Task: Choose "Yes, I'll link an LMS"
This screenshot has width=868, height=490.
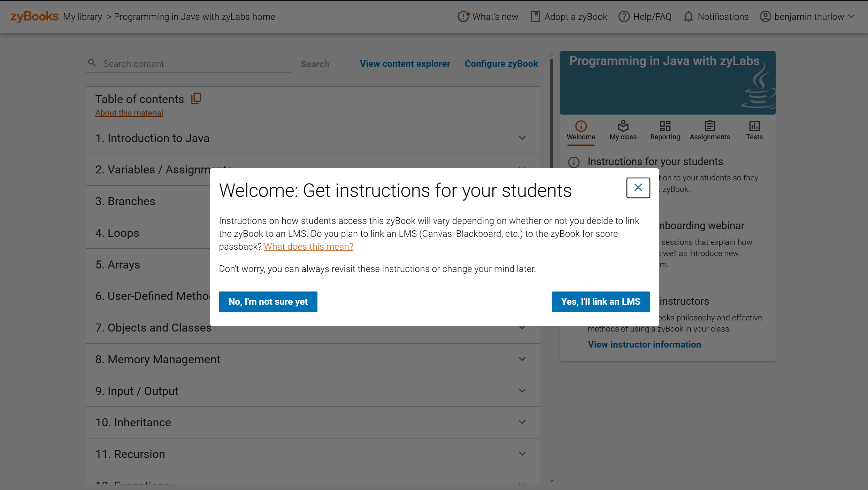Action: pos(601,302)
